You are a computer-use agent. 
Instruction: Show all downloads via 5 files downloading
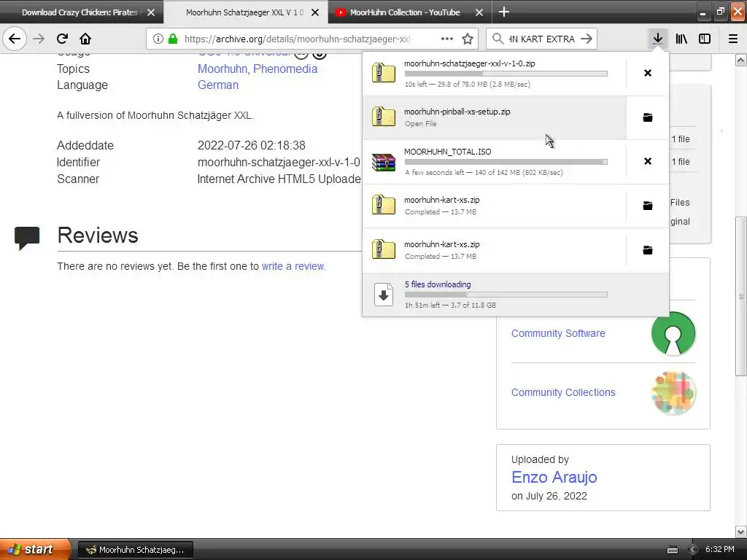tap(516, 295)
